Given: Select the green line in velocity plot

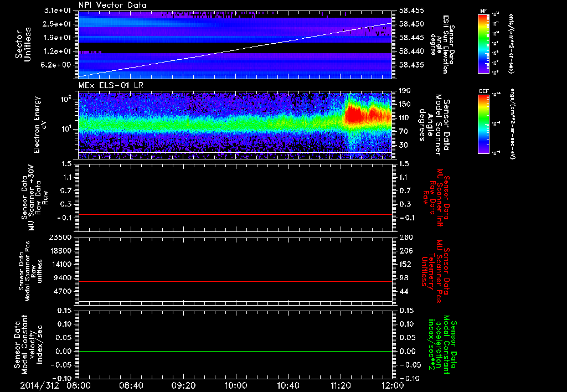Looking at the screenshot, I should coord(235,351).
